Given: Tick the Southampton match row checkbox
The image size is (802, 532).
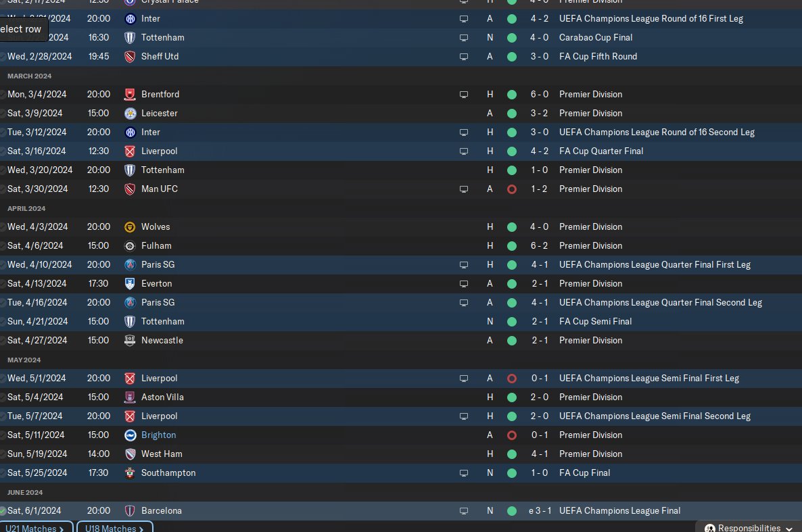Looking at the screenshot, I should pos(3,473).
